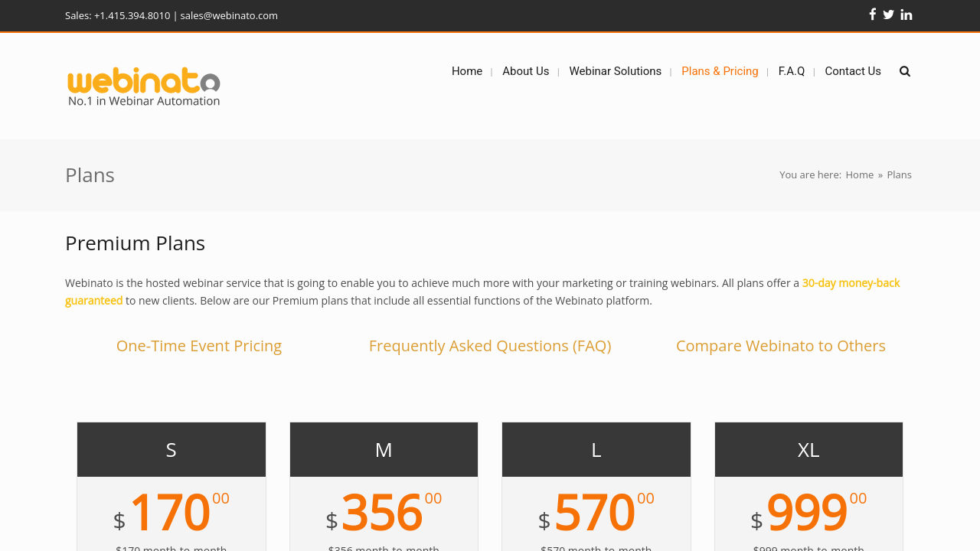This screenshot has height=551, width=980.
Task: Click the Twitter bird icon
Action: [x=888, y=15]
